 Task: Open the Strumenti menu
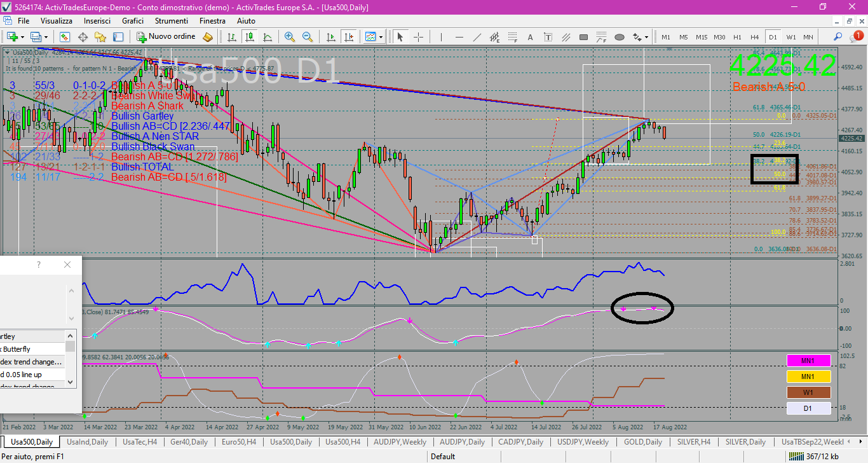pyautogui.click(x=172, y=21)
